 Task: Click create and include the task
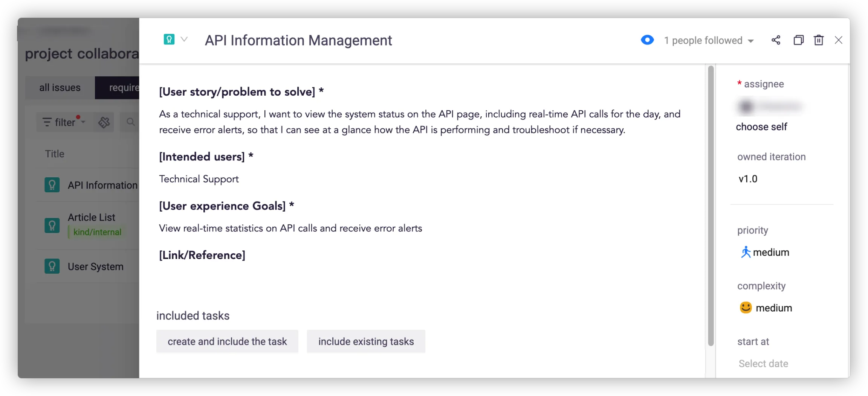pos(227,341)
